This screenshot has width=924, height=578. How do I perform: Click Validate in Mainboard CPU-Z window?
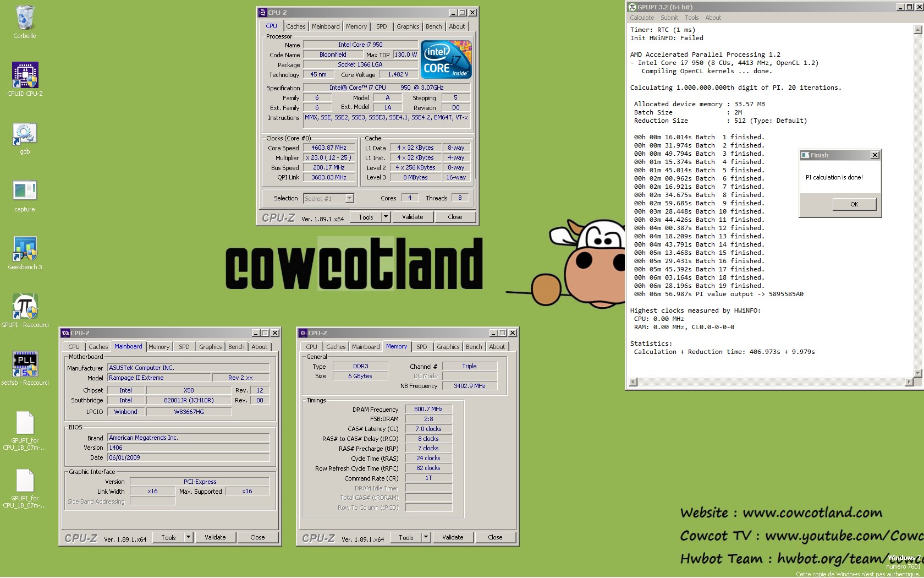(215, 537)
